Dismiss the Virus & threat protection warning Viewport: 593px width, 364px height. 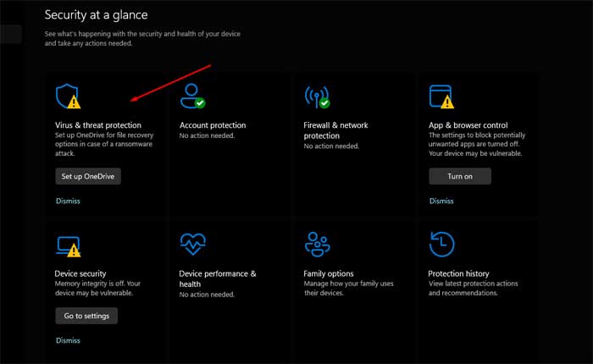pyautogui.click(x=68, y=201)
